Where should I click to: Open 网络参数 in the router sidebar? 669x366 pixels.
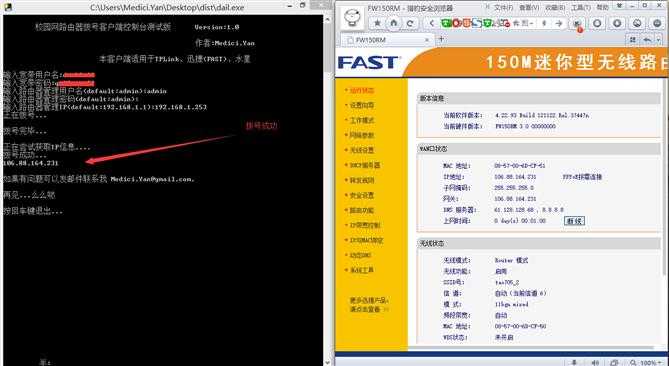tap(362, 135)
